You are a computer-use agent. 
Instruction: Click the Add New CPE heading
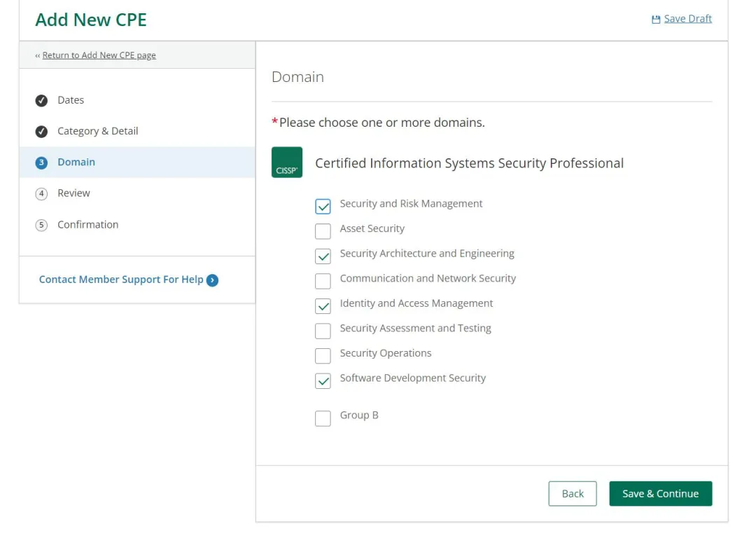(91, 20)
